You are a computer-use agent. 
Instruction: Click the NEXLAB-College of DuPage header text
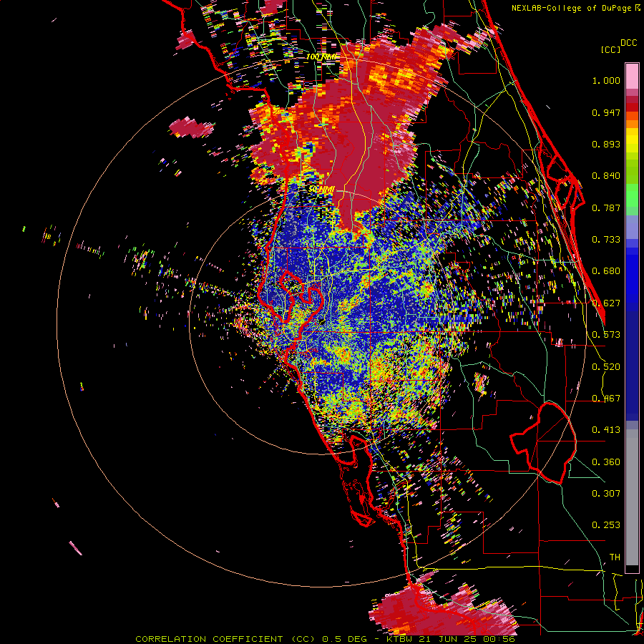point(571,8)
